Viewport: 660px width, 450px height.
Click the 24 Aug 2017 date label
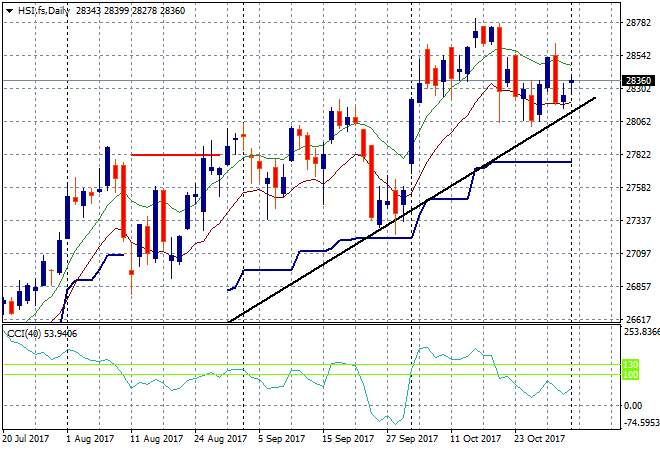pos(220,439)
